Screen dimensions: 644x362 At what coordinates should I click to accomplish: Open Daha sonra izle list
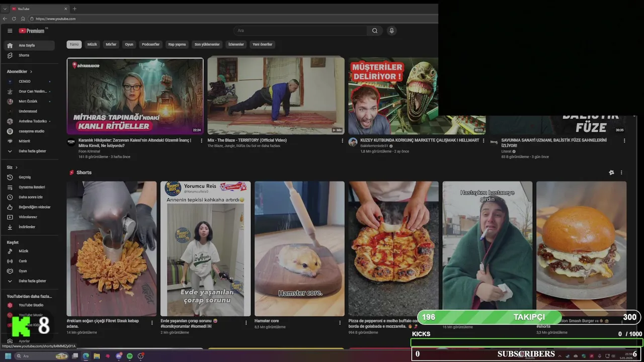pos(30,197)
